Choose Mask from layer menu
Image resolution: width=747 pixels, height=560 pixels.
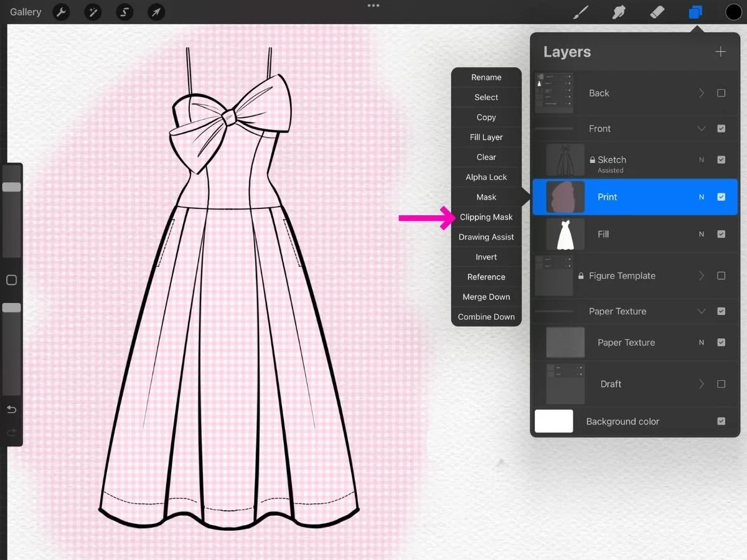pyautogui.click(x=486, y=197)
